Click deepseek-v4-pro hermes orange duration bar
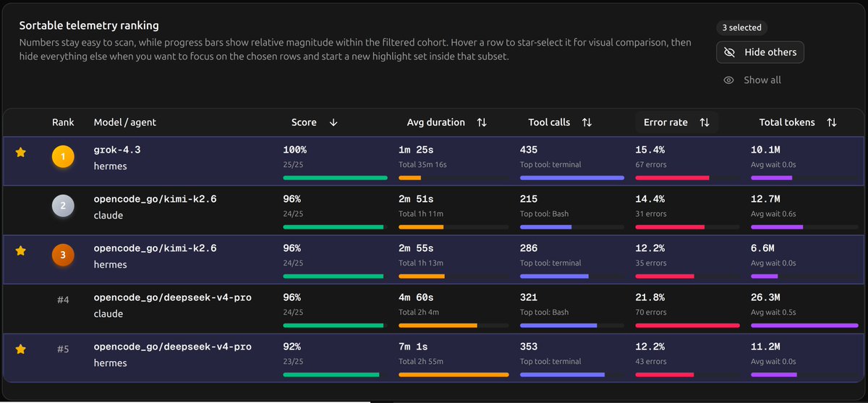This screenshot has width=868, height=403. tap(454, 375)
